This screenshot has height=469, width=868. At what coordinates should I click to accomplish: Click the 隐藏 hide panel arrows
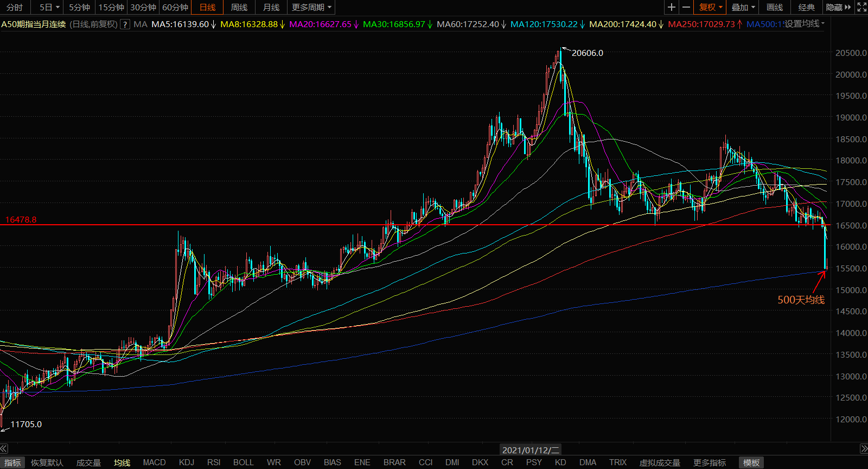click(x=838, y=7)
